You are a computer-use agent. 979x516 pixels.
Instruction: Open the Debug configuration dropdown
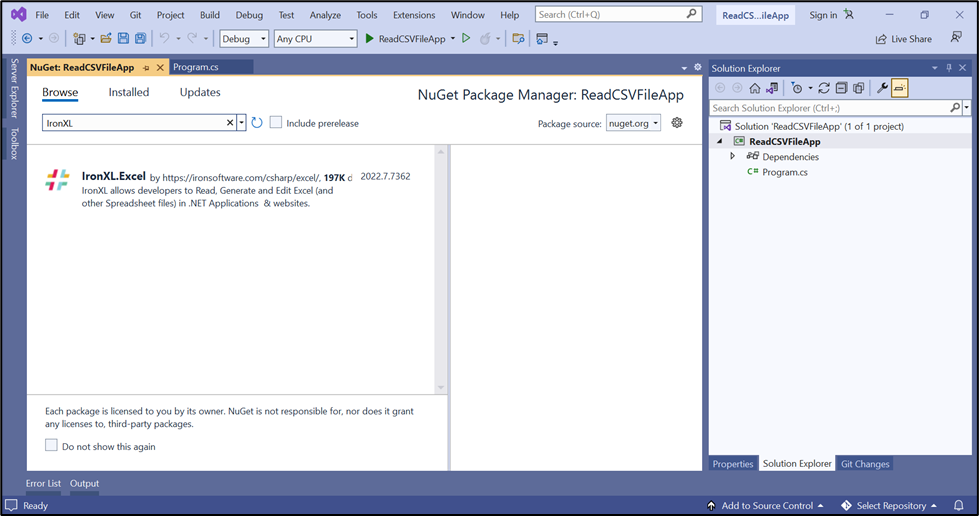coord(244,39)
